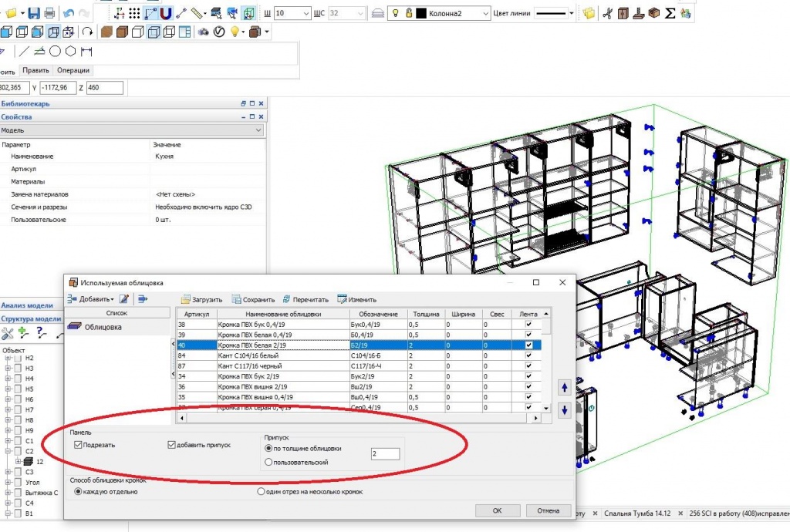Switch to the Править tab
The height and width of the screenshot is (532, 790).
tap(35, 71)
